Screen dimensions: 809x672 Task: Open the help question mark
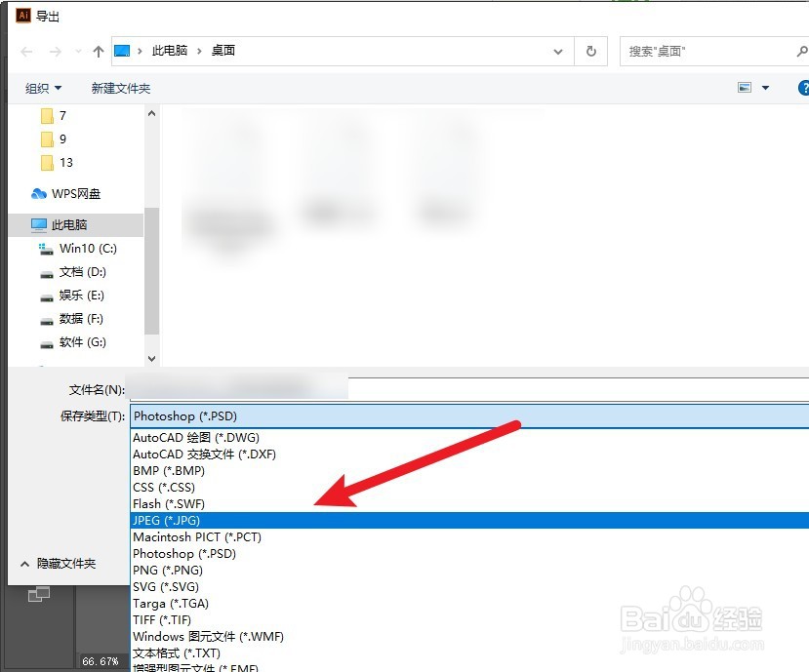tap(804, 88)
